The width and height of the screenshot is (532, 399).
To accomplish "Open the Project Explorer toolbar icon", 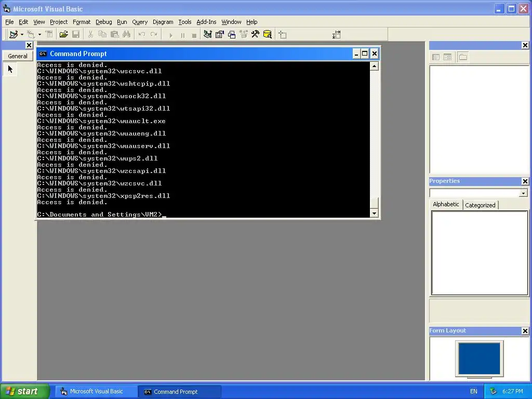I will [x=208, y=34].
